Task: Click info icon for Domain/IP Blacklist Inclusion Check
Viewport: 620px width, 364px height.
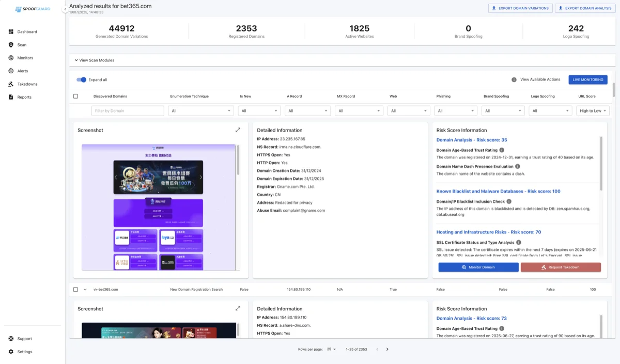Action: tap(508, 201)
